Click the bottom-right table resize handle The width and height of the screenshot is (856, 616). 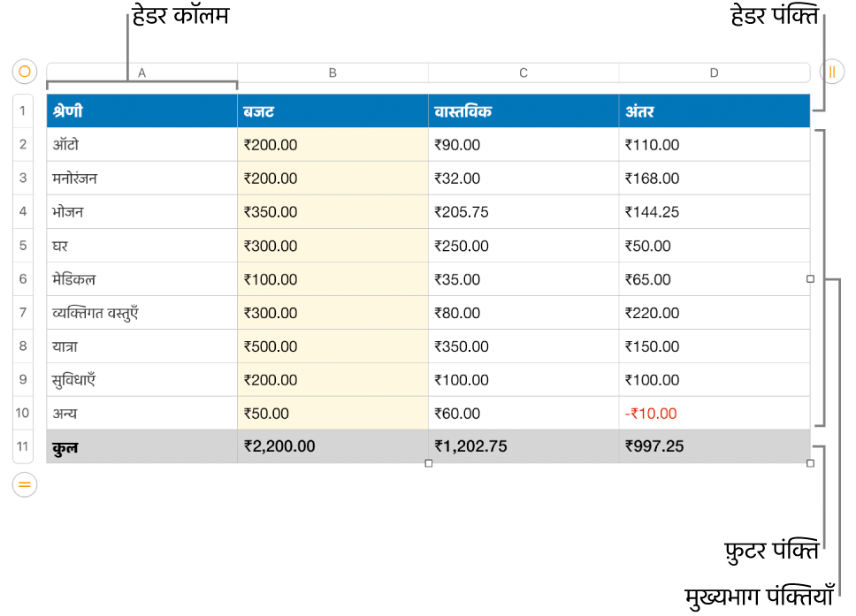point(810,463)
